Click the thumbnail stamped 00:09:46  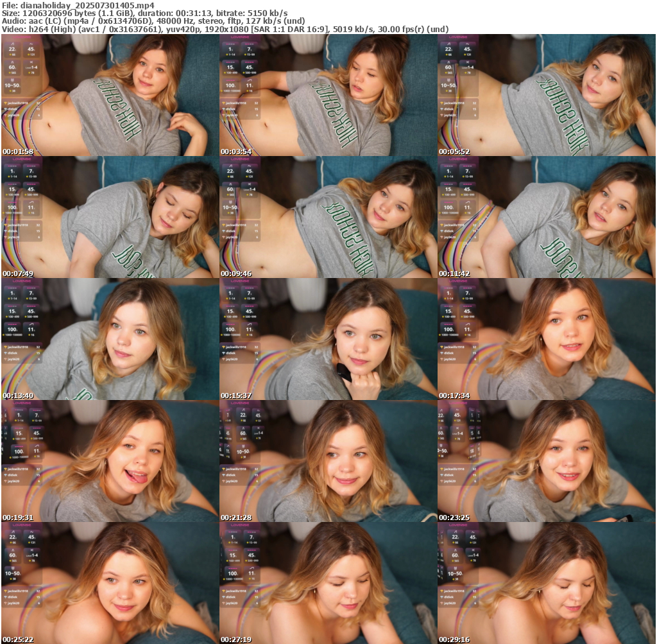[x=328, y=217]
